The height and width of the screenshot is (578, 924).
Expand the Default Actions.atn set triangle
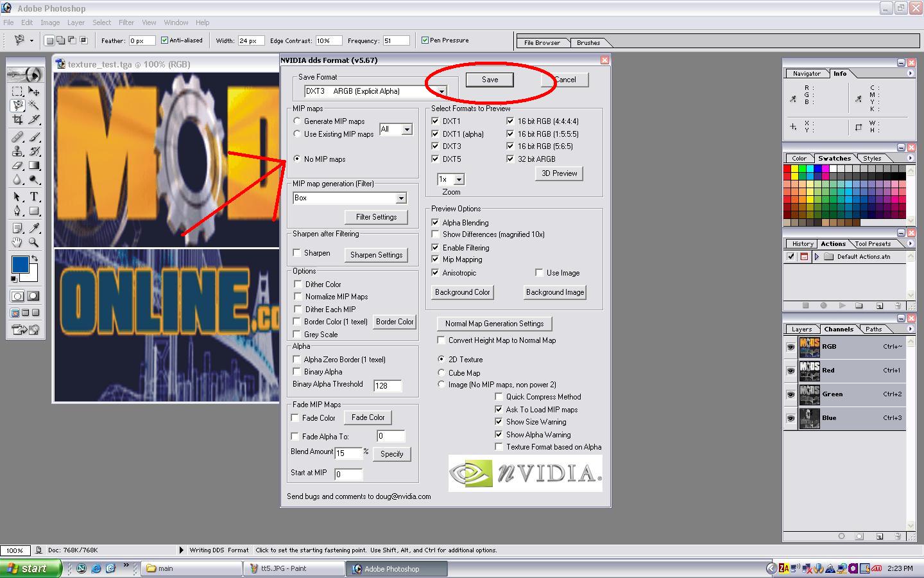tap(817, 256)
